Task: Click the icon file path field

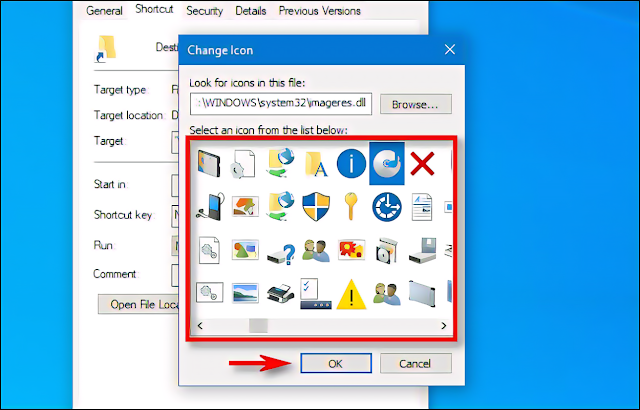Action: click(x=281, y=104)
